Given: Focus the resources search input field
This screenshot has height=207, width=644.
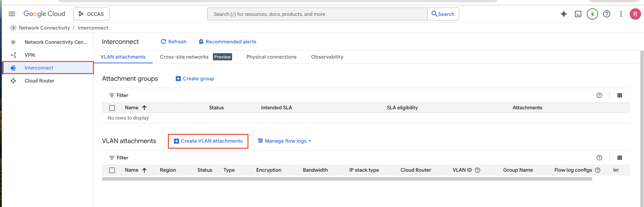Looking at the screenshot, I should click(317, 14).
